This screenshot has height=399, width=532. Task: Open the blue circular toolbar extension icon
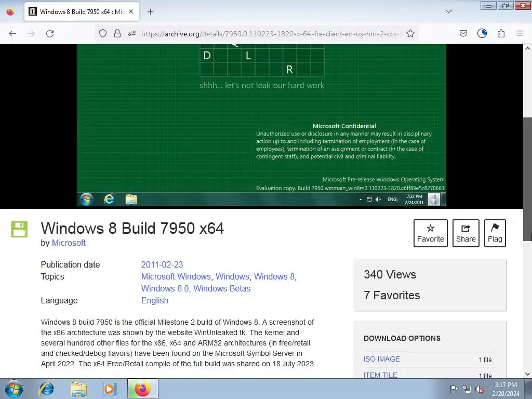point(482,33)
